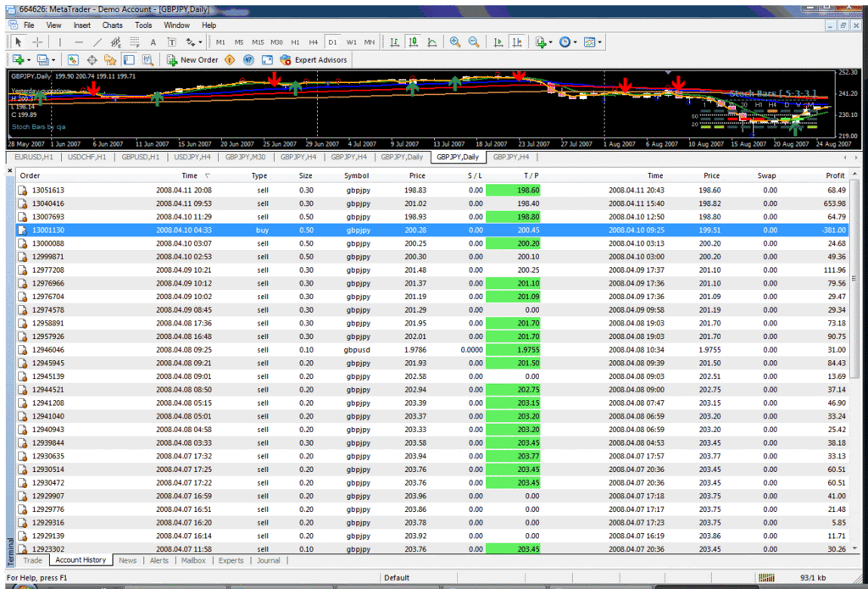The width and height of the screenshot is (868, 589).
Task: Sort by the first Time column
Action: click(189, 175)
